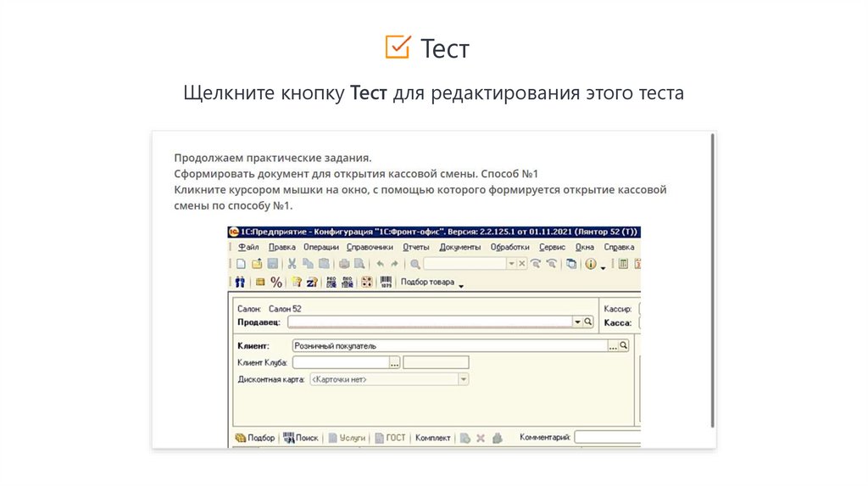Image resolution: width=868 pixels, height=487 pixels.
Task: Open the Справочники menu
Action: [x=370, y=247]
